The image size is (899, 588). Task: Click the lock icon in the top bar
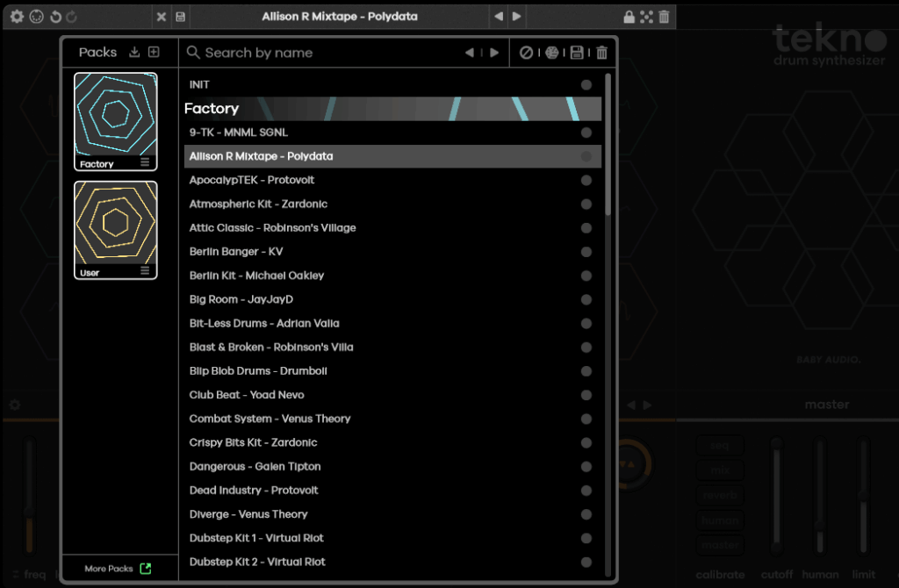[x=629, y=17]
